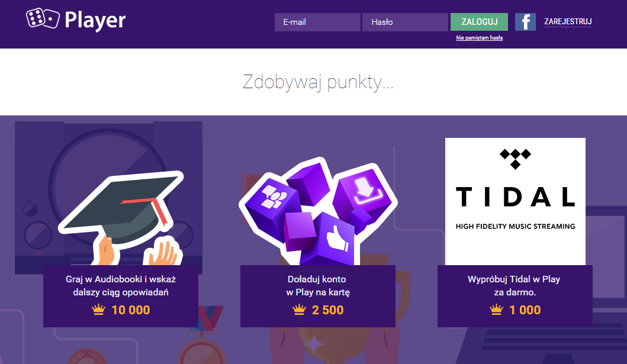The width and height of the screenshot is (627, 364).
Task: Click the crown icon beside 2 500
Action: click(x=299, y=310)
